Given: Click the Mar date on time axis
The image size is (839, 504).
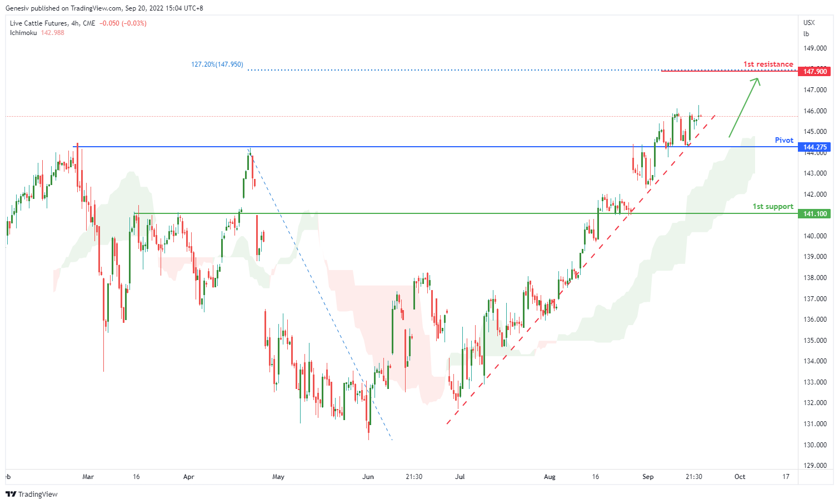Looking at the screenshot, I should point(88,477).
